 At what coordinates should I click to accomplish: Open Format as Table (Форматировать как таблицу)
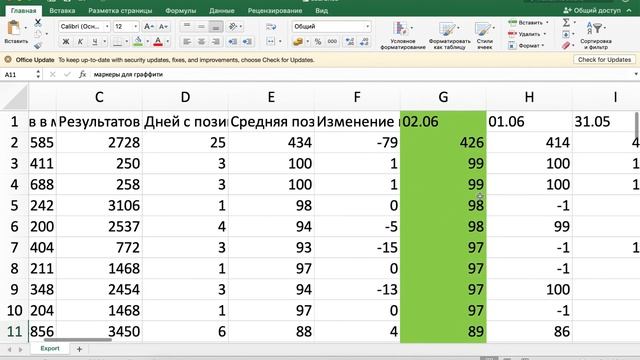pos(449,36)
